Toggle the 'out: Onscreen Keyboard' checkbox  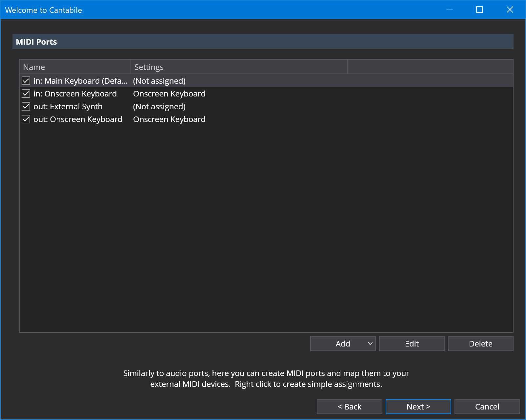(26, 119)
